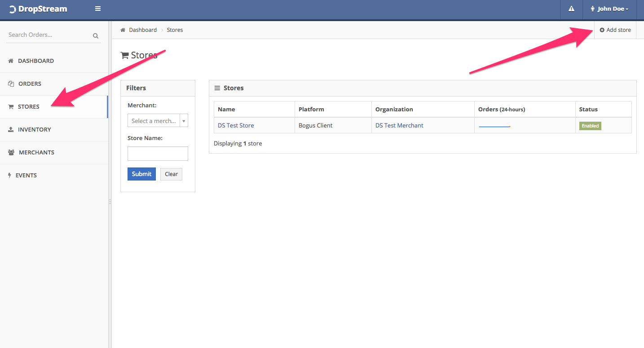Select Stores in the sidebar
Viewport: 644px width, 348px height.
(54, 106)
